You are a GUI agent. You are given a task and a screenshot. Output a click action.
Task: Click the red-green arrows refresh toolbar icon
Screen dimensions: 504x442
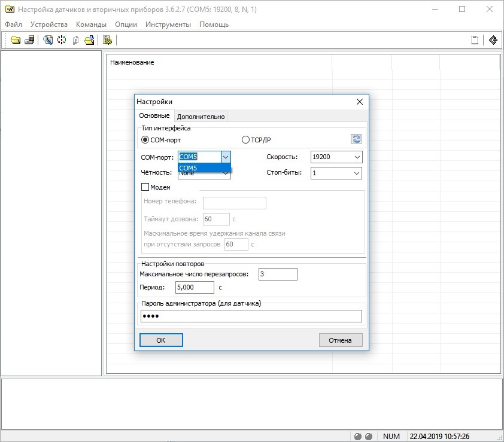62,40
